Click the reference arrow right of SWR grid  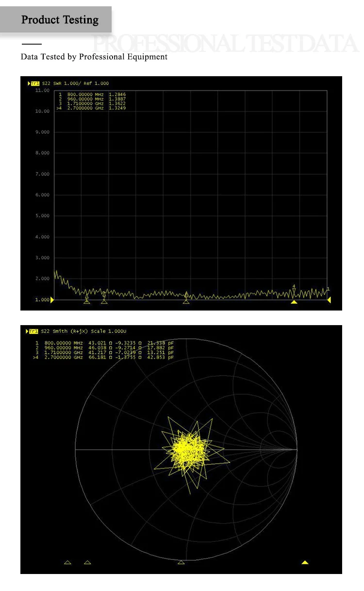329,300
